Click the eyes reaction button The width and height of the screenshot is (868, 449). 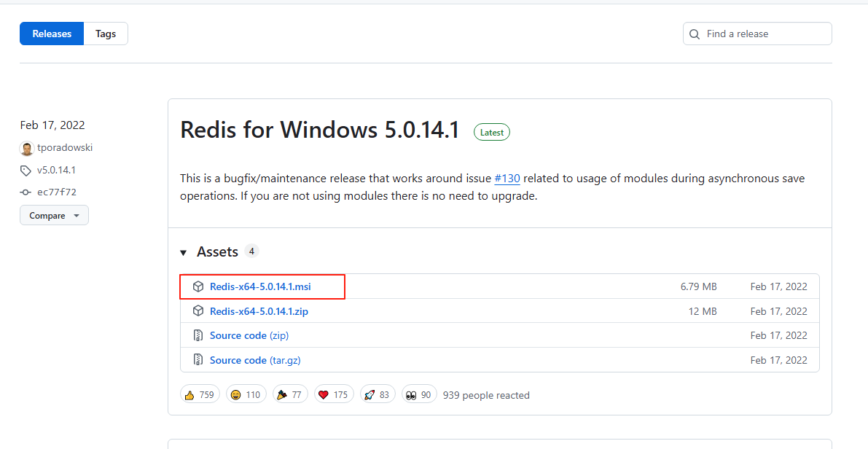[418, 395]
